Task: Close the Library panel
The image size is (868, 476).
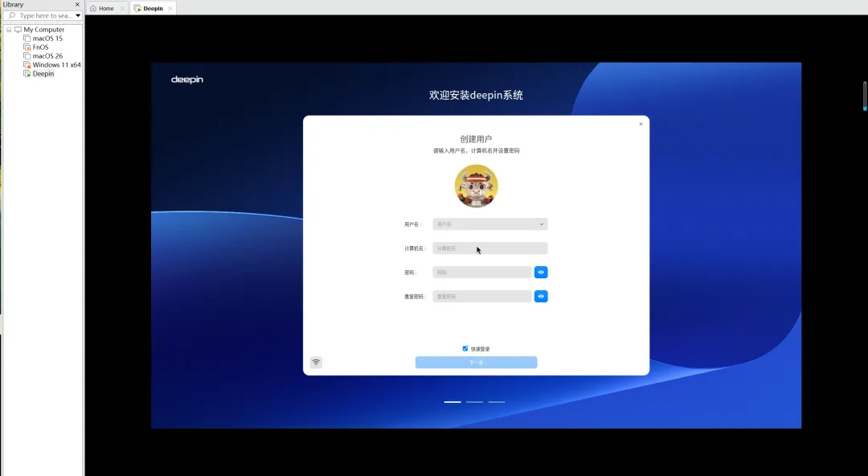Action: point(77,5)
